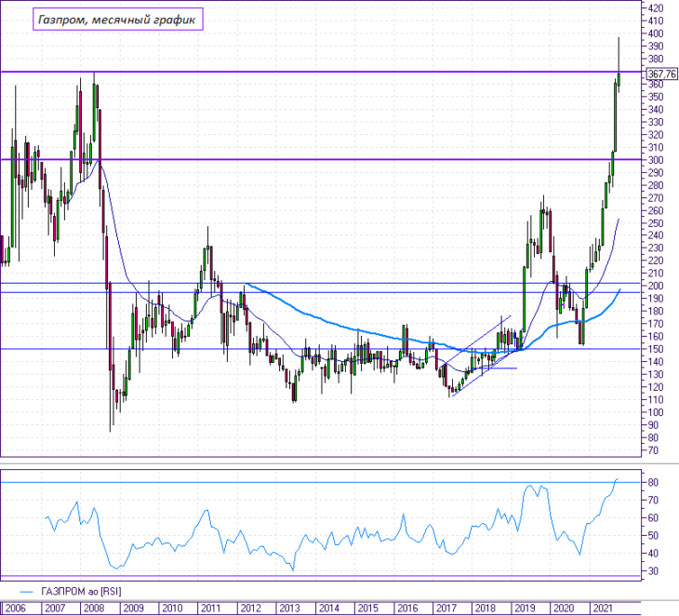This screenshot has height=616, width=679.
Task: Select the 2019 year label on the time axis
Action: click(x=525, y=609)
